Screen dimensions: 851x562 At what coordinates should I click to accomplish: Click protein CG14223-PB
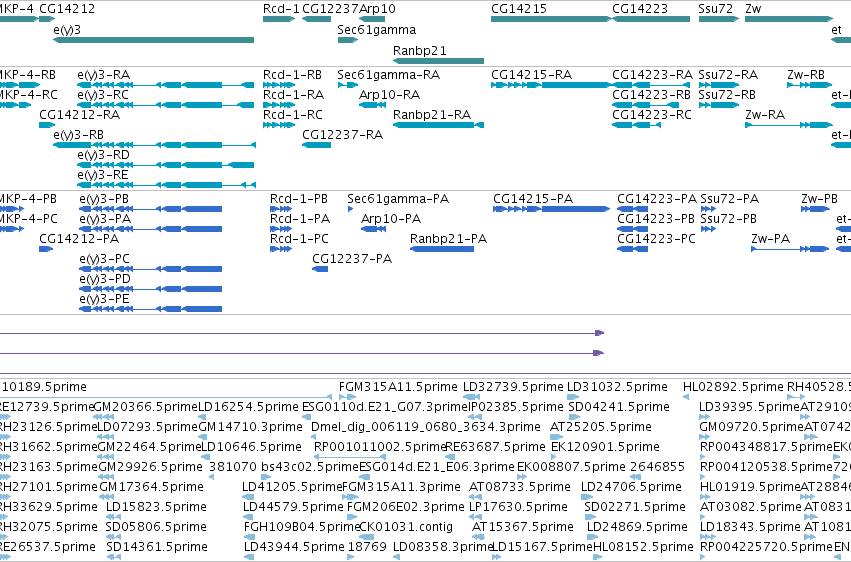(632, 229)
